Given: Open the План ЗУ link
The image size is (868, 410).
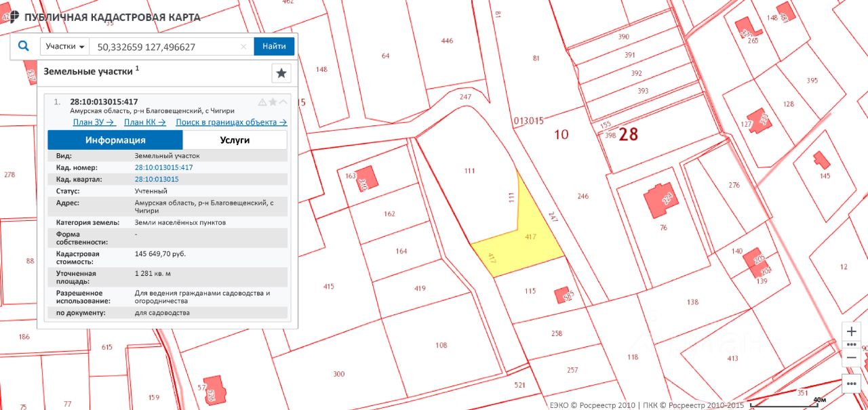Looking at the screenshot, I should 94,122.
